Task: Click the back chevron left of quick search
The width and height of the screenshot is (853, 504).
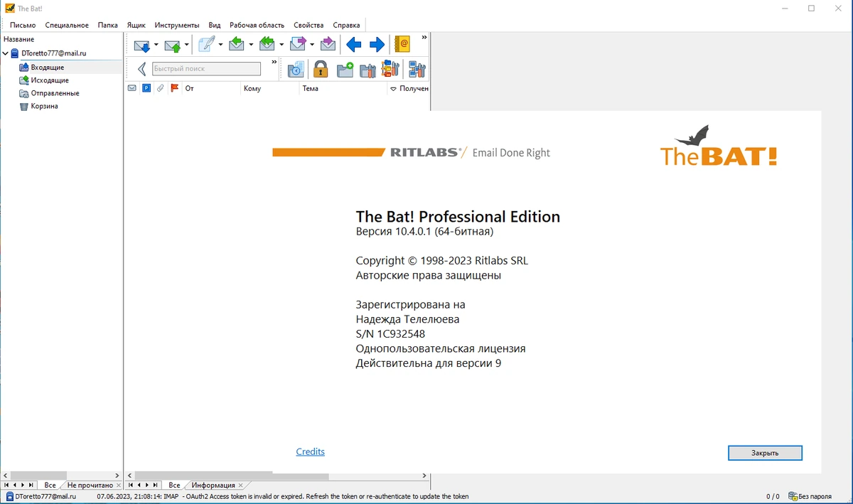Action: click(141, 69)
